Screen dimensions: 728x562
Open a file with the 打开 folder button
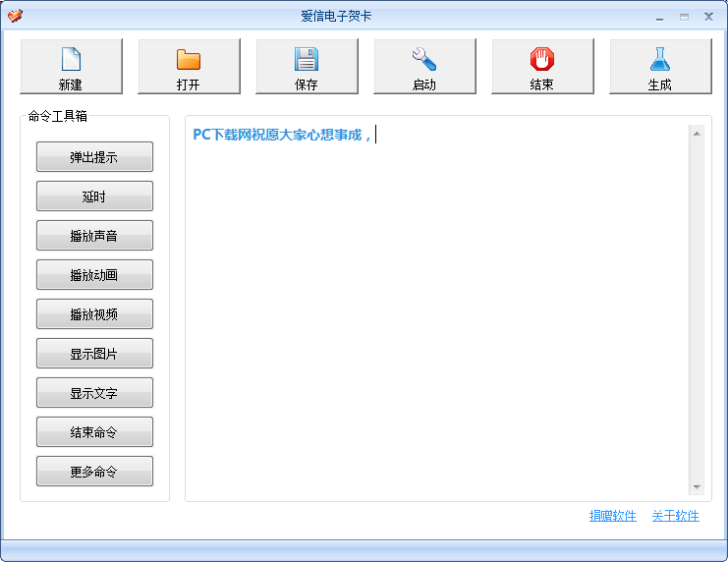click(x=189, y=67)
